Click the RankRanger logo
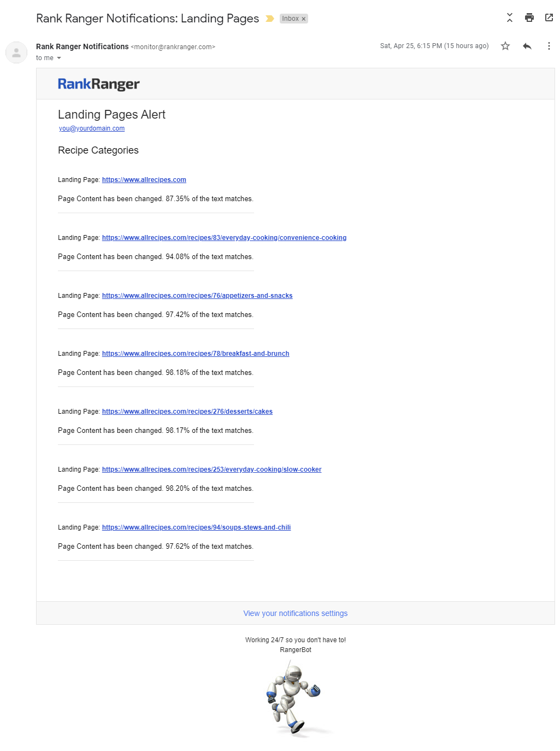The height and width of the screenshot is (751, 560). click(x=99, y=84)
